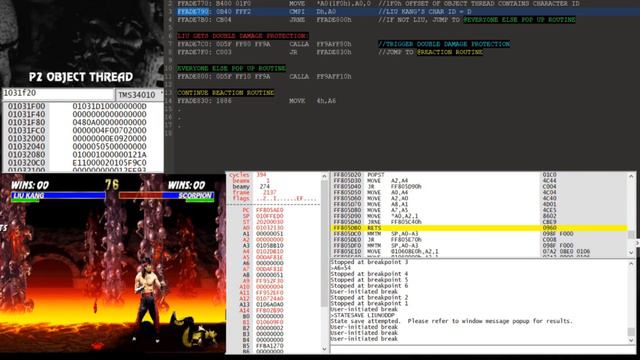Click the disassembly view scroll-down arrow
This screenshot has height=360, width=640.
pos(631,253)
